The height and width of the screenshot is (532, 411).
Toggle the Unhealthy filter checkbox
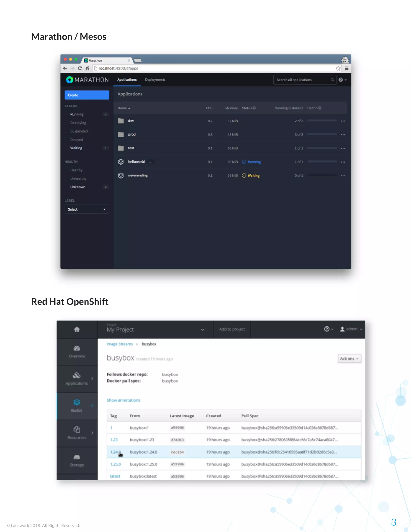[67, 178]
